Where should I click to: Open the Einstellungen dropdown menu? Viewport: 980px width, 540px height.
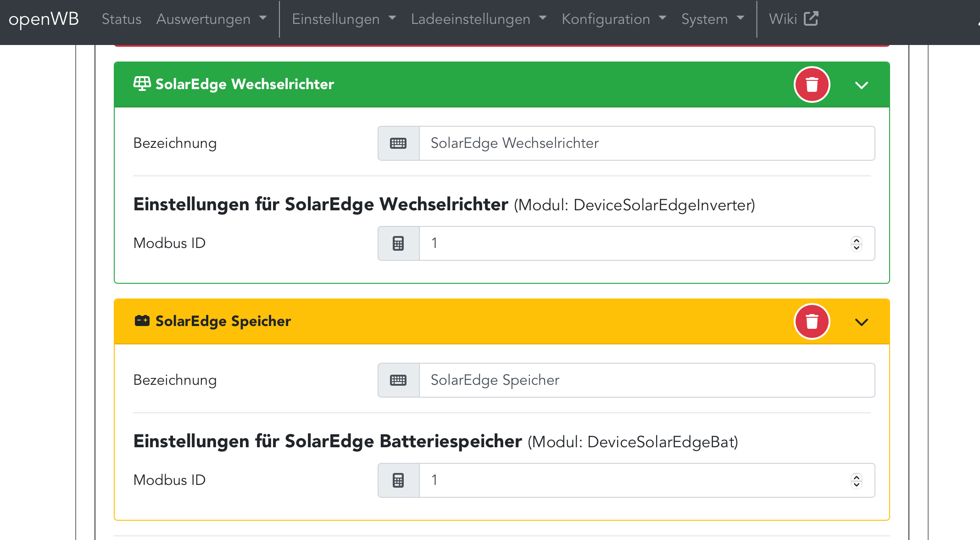(344, 19)
